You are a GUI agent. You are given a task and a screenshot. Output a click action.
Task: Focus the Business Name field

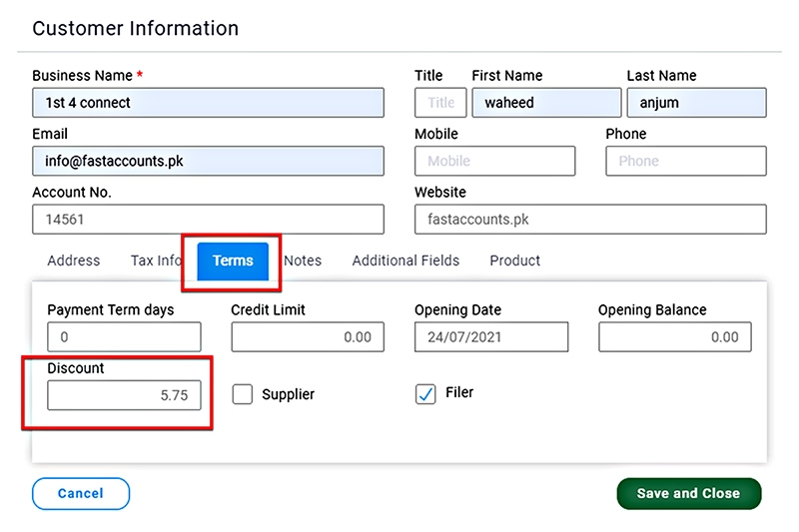[x=208, y=103]
